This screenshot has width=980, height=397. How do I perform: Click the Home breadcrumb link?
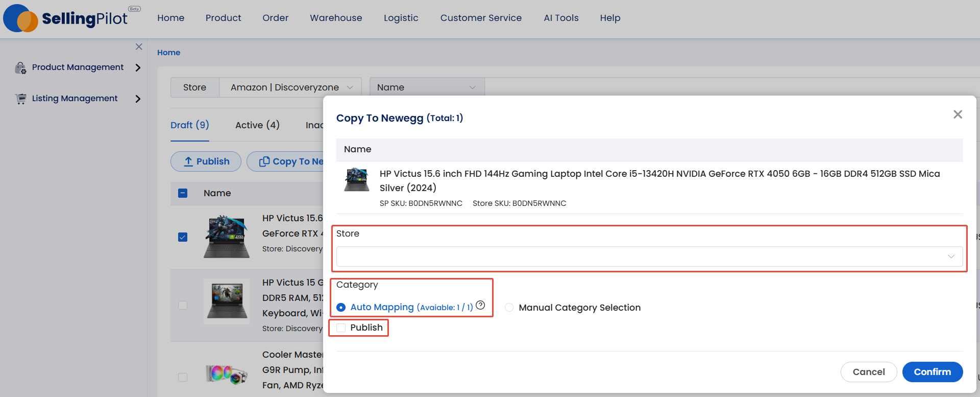[168, 52]
